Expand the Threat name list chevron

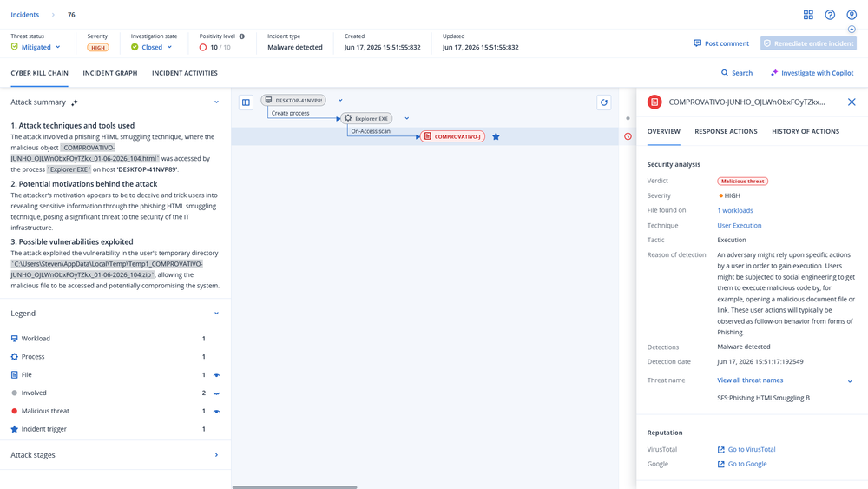pyautogui.click(x=850, y=381)
